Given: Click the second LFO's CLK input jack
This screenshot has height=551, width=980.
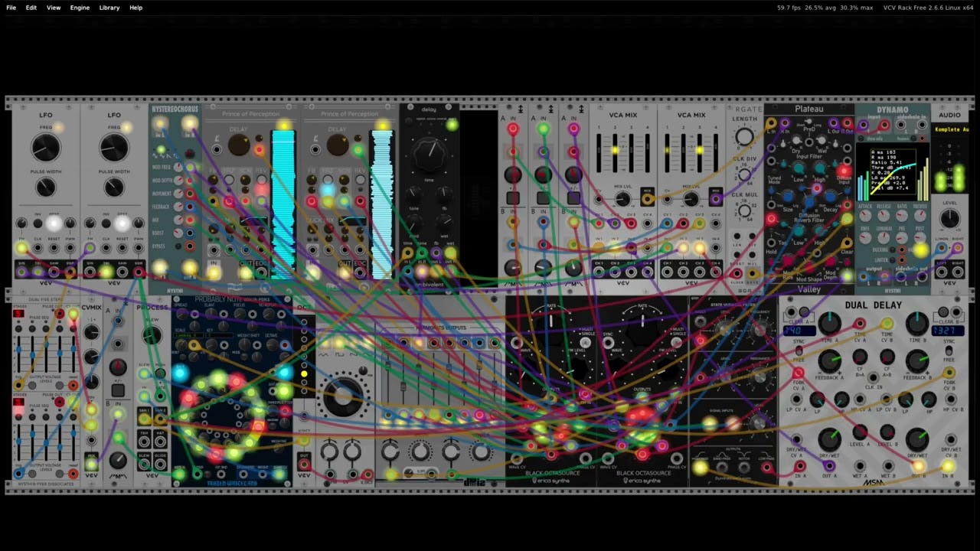Looking at the screenshot, I should (106, 247).
